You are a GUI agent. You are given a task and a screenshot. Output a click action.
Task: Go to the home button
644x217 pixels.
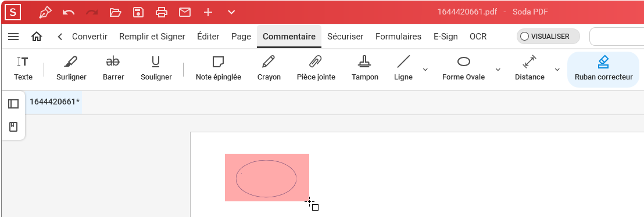click(37, 37)
